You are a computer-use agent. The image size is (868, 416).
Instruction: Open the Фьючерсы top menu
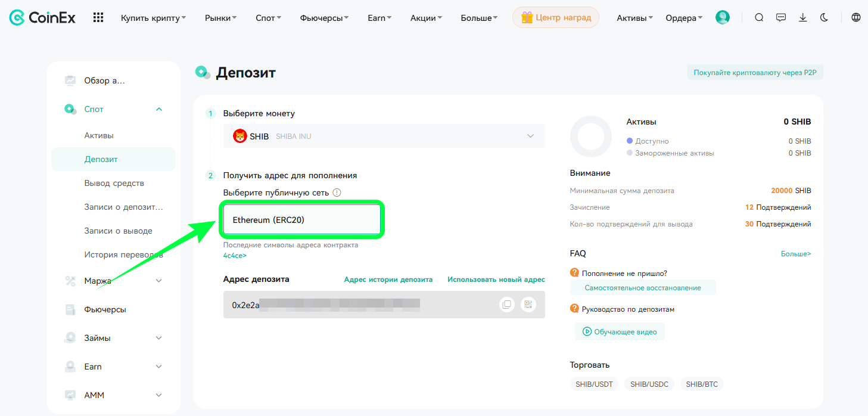325,18
